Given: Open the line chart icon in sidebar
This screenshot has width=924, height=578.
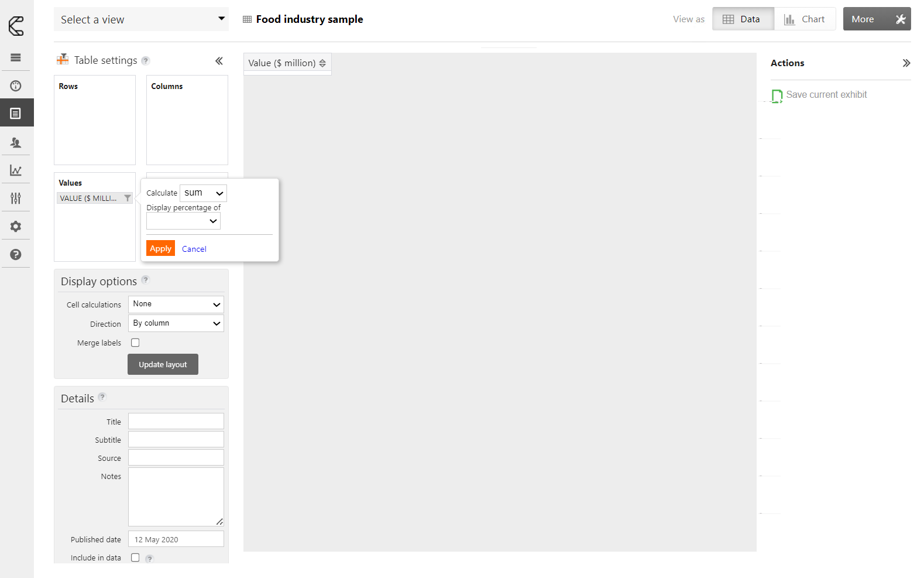Looking at the screenshot, I should point(16,170).
